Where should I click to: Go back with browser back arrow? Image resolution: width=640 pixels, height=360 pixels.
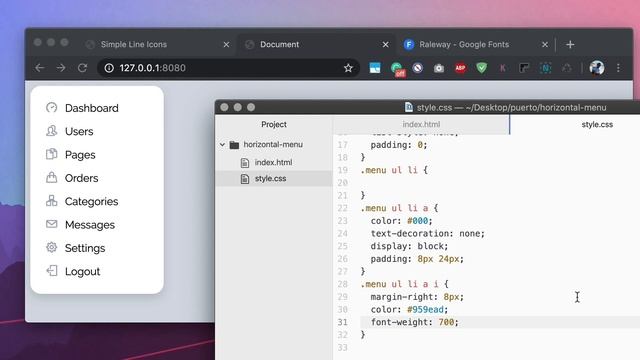40,68
